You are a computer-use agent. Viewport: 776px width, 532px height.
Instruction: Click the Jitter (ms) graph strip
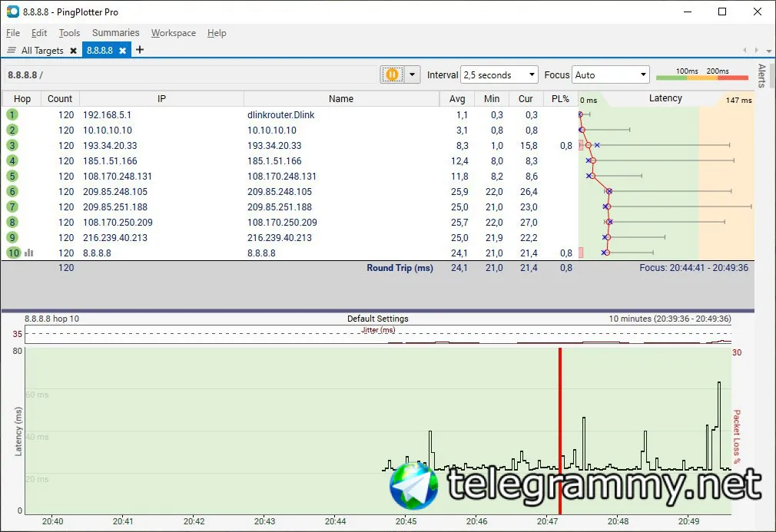point(378,334)
